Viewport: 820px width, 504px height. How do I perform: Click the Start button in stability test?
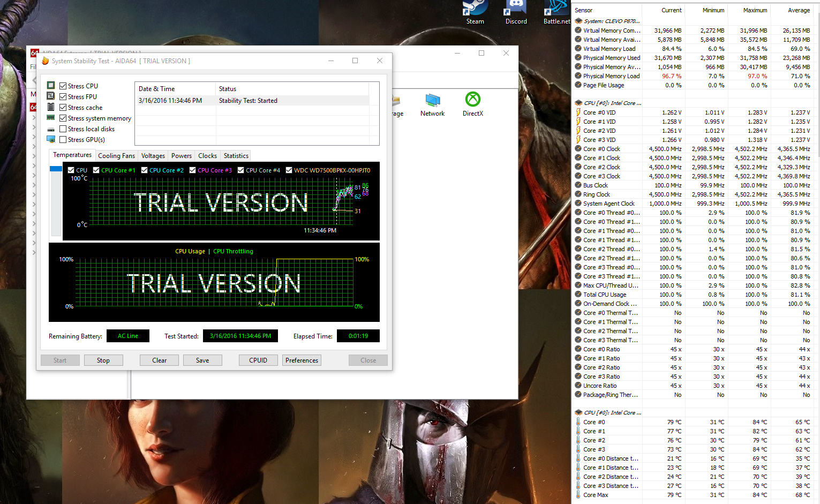coord(60,360)
